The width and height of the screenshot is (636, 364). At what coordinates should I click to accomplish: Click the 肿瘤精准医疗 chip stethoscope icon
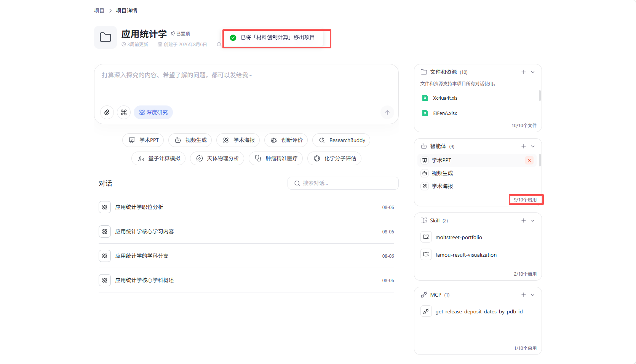coord(258,158)
